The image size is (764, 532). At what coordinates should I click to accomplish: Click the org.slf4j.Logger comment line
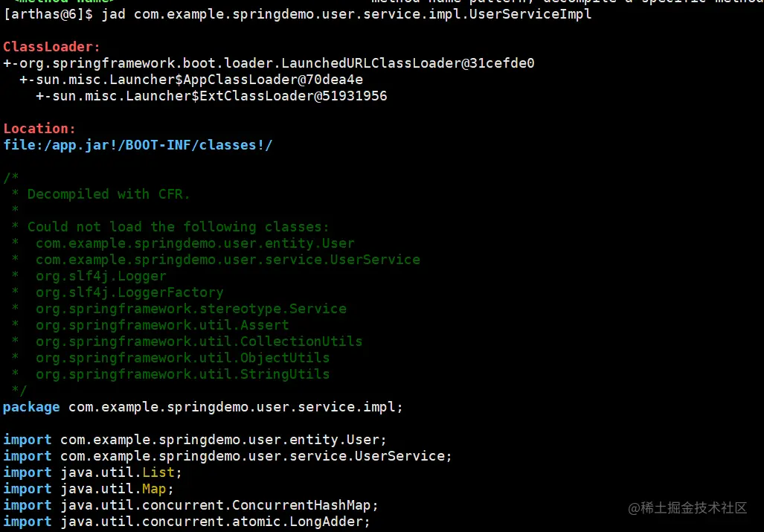(x=89, y=276)
